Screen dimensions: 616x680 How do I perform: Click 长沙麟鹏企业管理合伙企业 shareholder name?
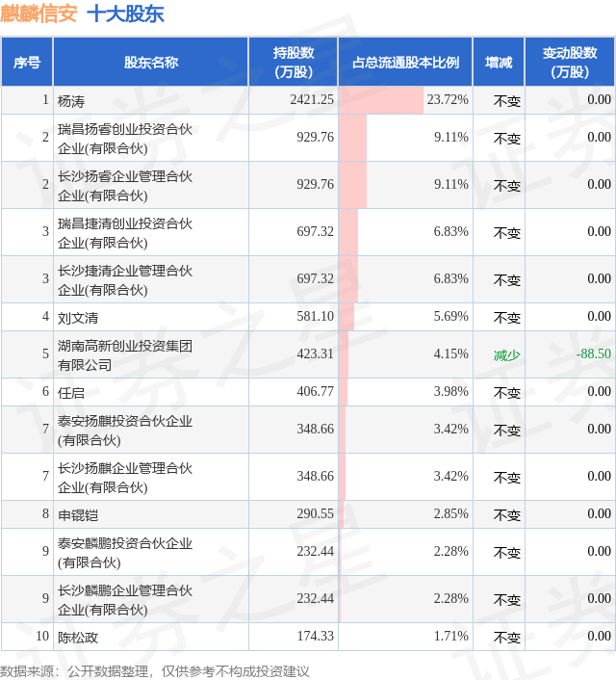(x=125, y=600)
